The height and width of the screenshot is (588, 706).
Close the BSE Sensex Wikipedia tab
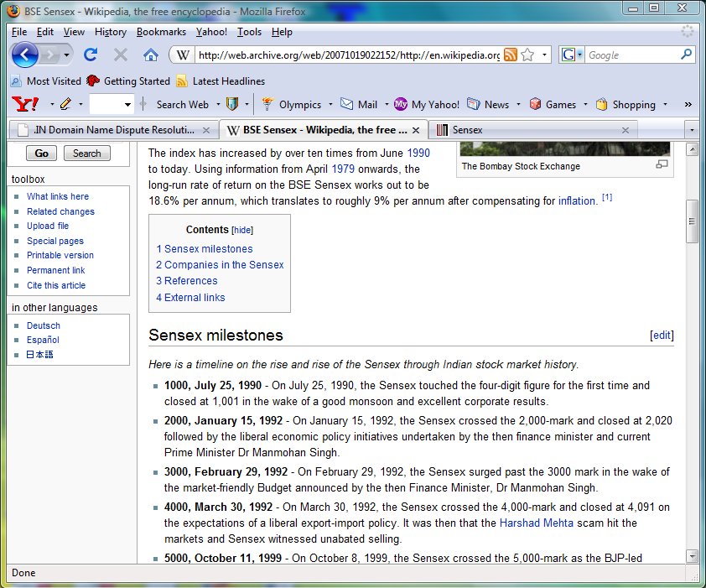coord(416,130)
